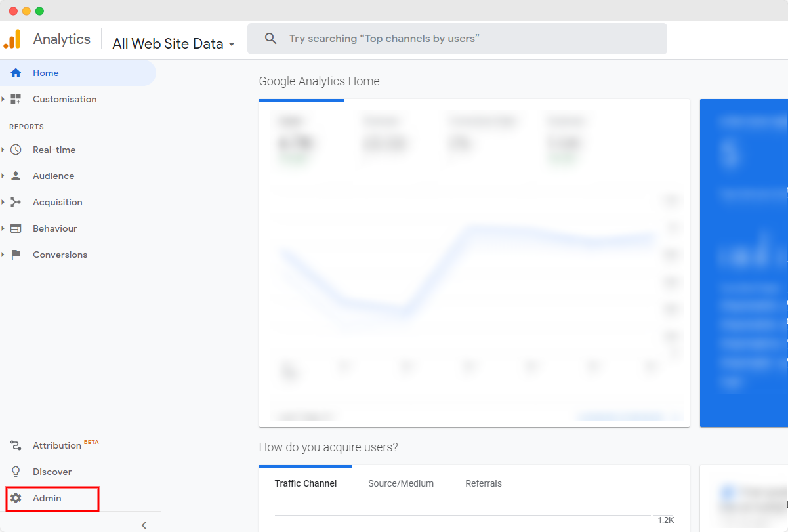Open the All Web Site Data selector
This screenshot has height=532, width=788.
click(x=173, y=43)
